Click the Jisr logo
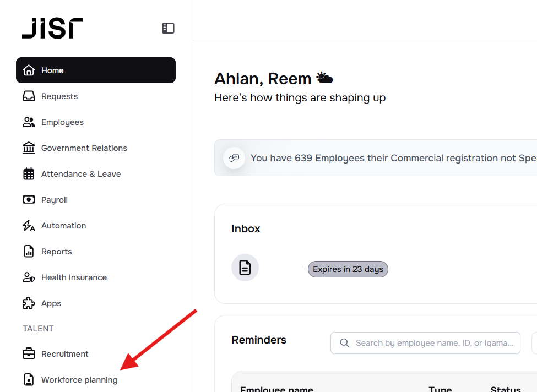This screenshot has height=392, width=537. tap(52, 28)
